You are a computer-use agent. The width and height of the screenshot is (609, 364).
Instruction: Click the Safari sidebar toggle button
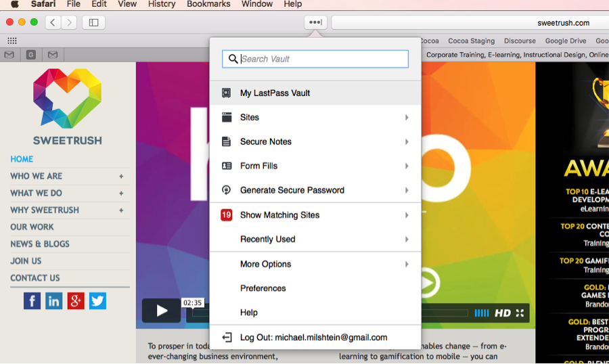tap(93, 22)
